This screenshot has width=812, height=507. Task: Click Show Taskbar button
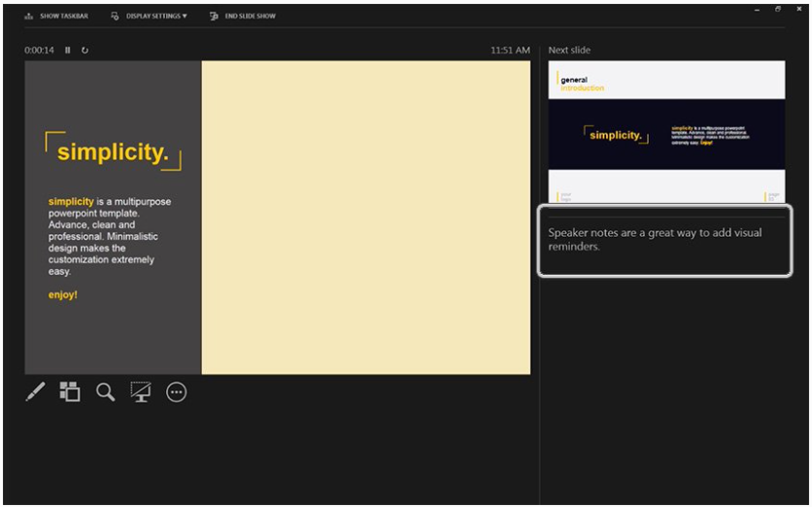click(x=56, y=17)
